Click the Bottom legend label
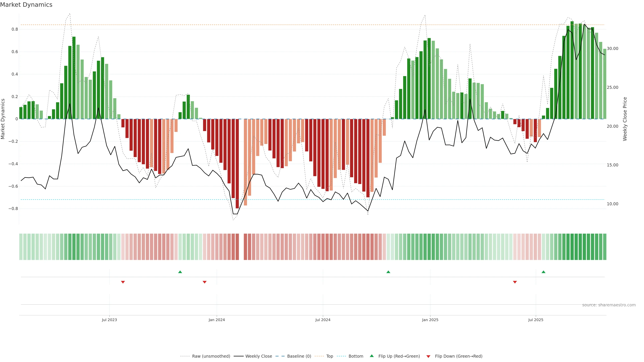The width and height of the screenshot is (644, 362). [x=356, y=356]
